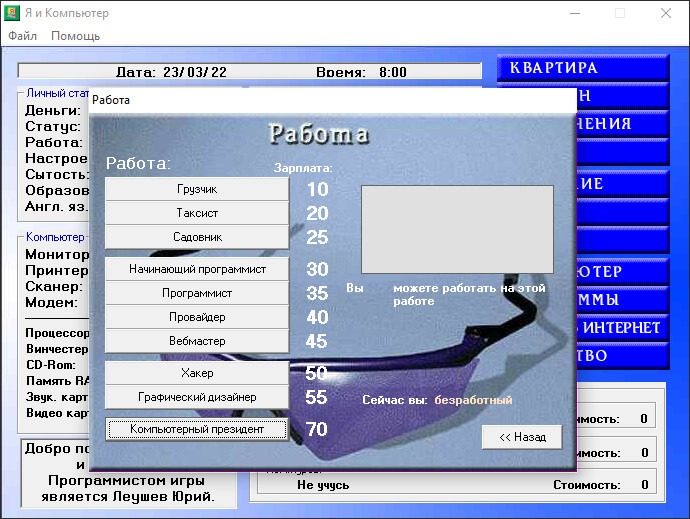Open the Файл menu
The height and width of the screenshot is (519, 690).
tap(22, 36)
